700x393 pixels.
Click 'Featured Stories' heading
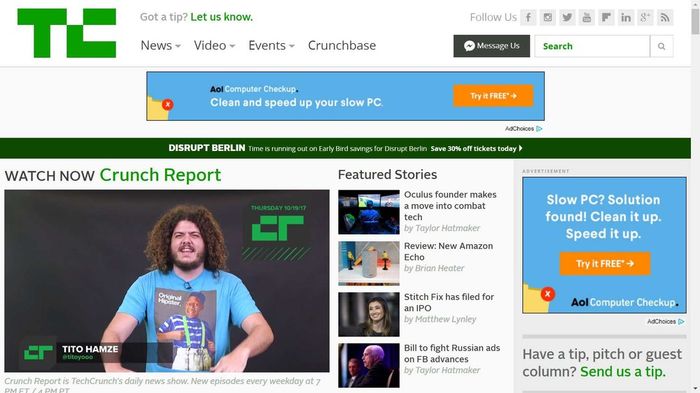pos(388,175)
